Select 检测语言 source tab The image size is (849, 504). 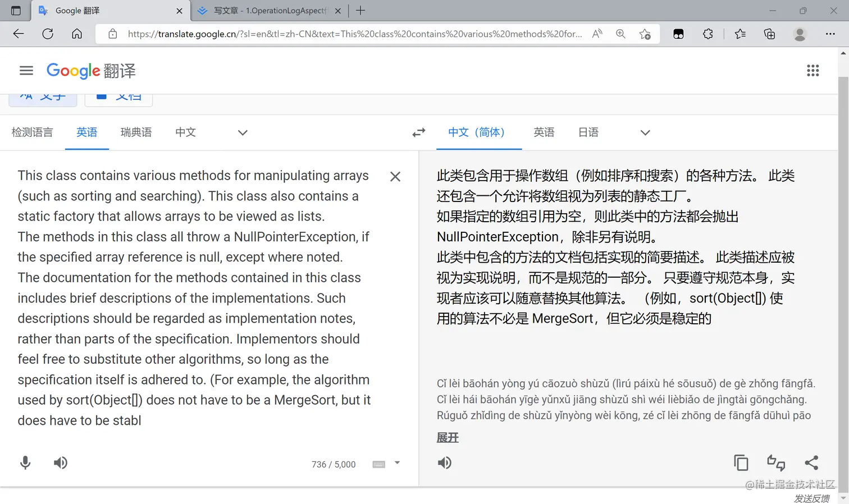click(33, 132)
